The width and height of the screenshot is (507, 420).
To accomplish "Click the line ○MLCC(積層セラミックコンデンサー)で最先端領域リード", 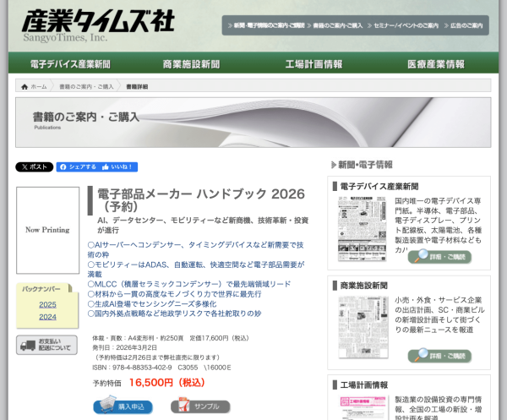I will (x=189, y=284).
